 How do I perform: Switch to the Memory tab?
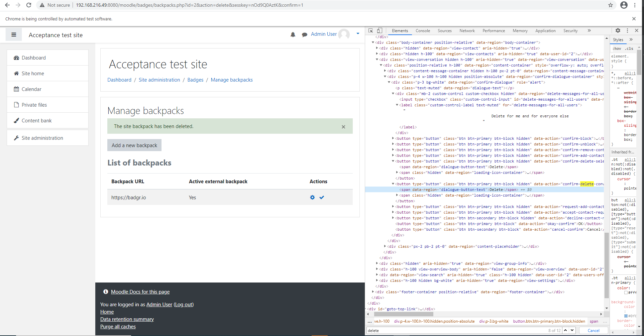click(520, 30)
